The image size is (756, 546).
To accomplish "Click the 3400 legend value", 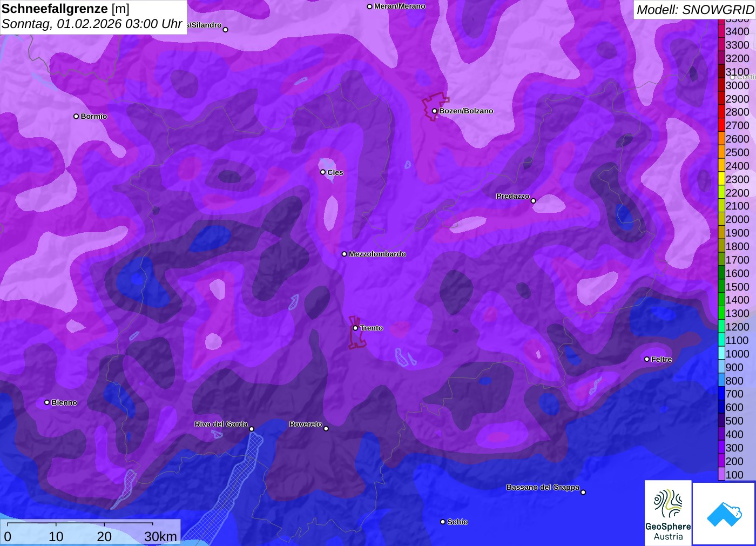I will [737, 31].
